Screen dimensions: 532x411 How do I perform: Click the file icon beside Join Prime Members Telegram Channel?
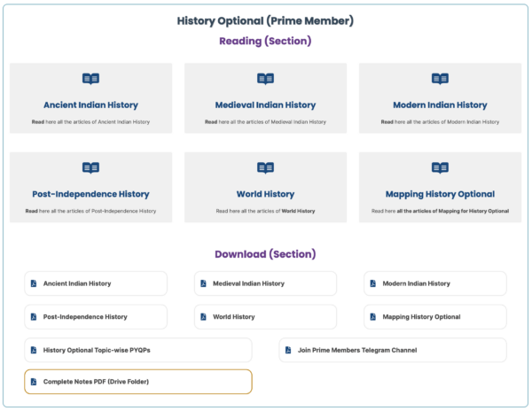click(288, 350)
